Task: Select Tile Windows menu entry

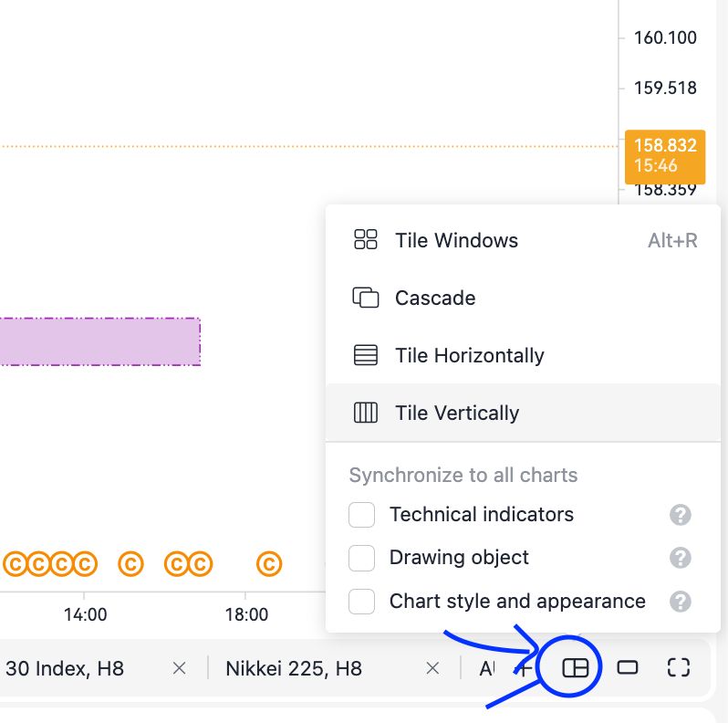Action: click(524, 240)
